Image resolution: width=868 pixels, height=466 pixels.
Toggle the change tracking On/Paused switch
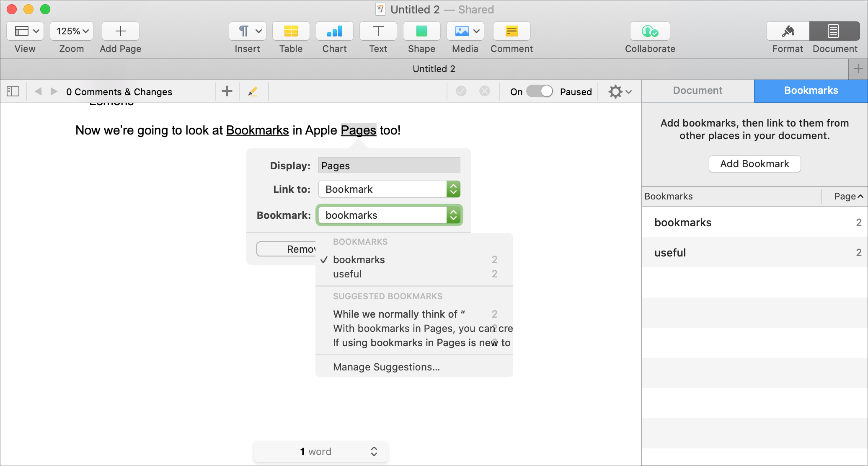click(x=540, y=91)
